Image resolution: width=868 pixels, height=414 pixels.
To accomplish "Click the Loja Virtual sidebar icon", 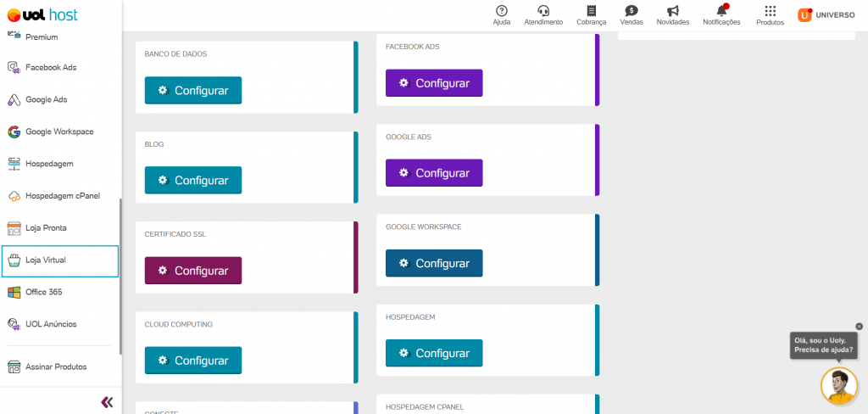I will pos(14,260).
